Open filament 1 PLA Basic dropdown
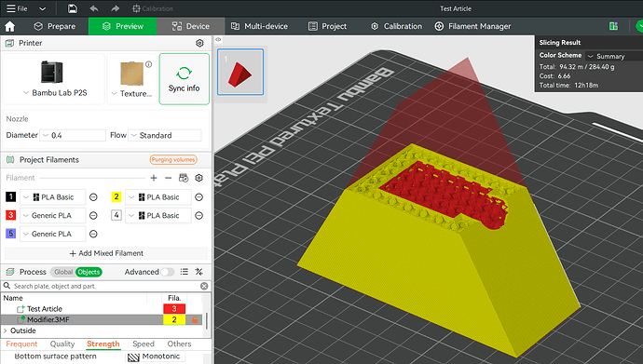The width and height of the screenshot is (643, 364). click(52, 197)
